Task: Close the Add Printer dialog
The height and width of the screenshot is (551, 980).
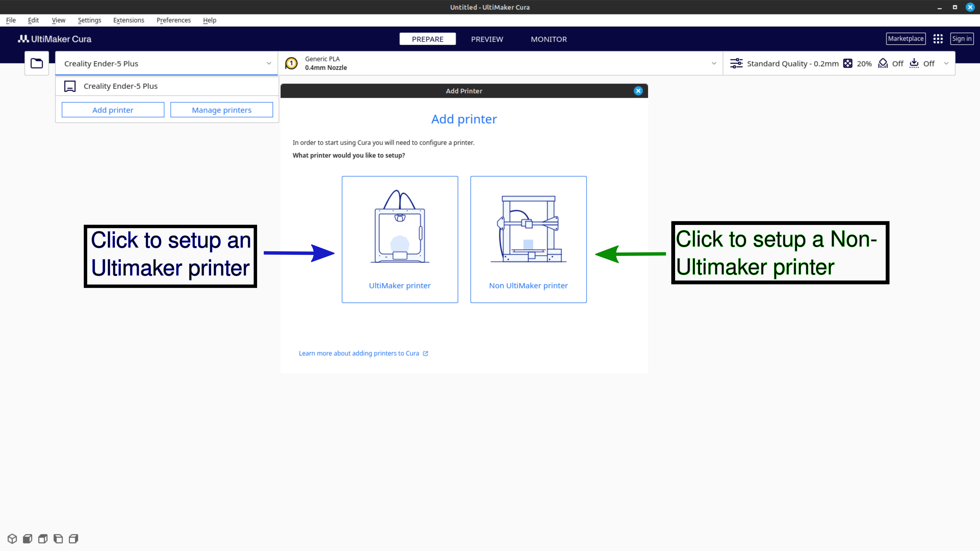Action: click(x=638, y=91)
